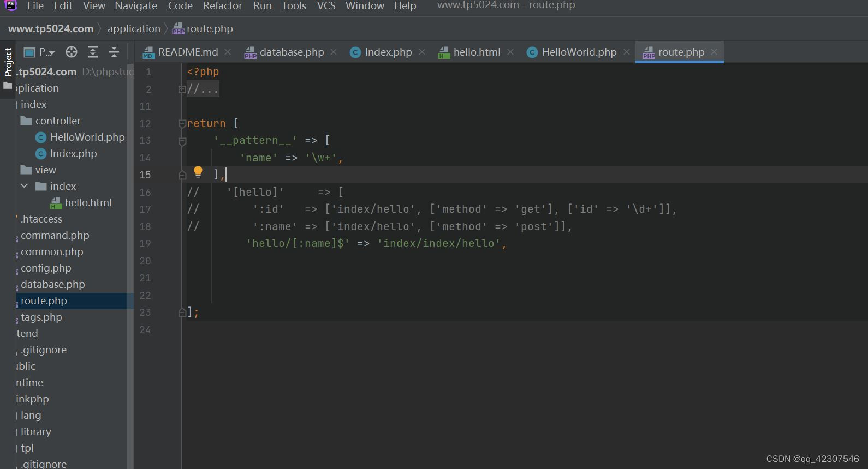Open the Edit menu

pos(63,6)
